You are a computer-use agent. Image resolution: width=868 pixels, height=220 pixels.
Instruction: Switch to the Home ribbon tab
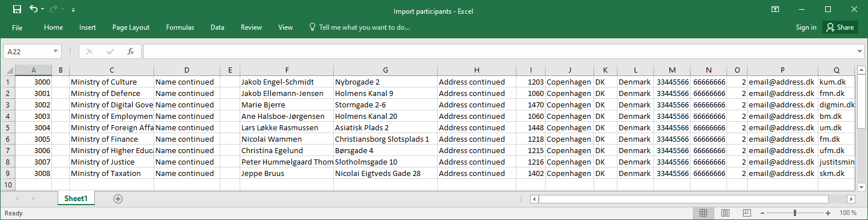point(53,27)
